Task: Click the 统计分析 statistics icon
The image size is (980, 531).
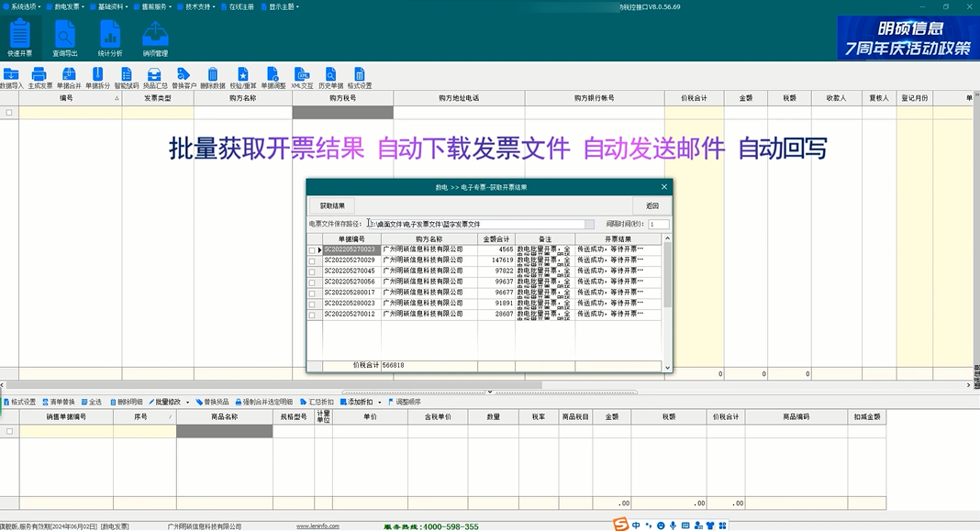Action: pyautogui.click(x=110, y=38)
